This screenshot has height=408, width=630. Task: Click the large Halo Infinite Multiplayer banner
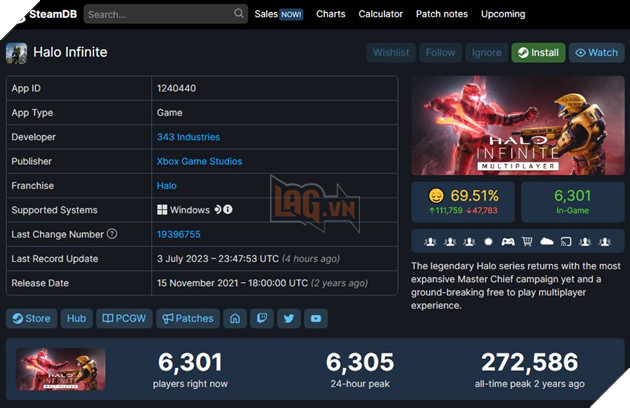tap(518, 125)
